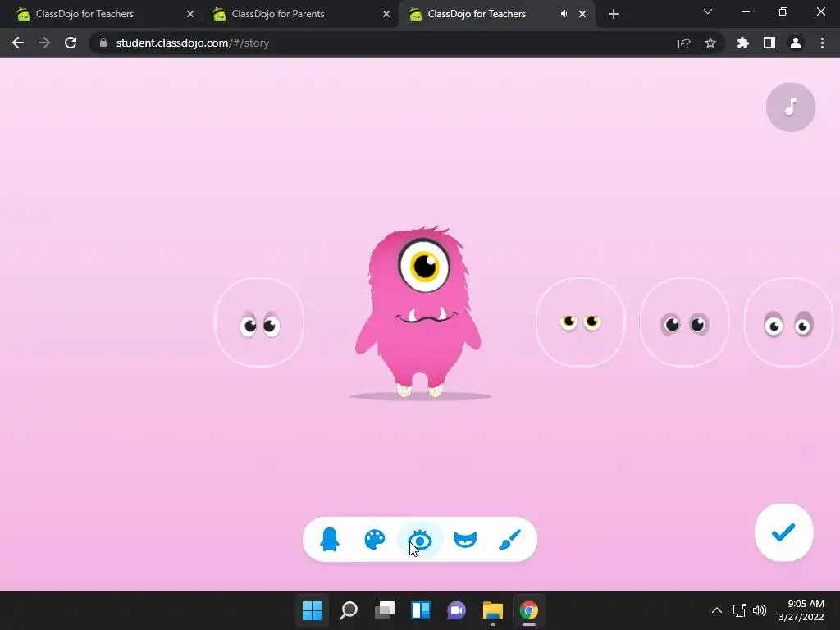This screenshot has width=840, height=630.
Task: Open the Widgets panel on the taskbar
Action: [x=421, y=610]
